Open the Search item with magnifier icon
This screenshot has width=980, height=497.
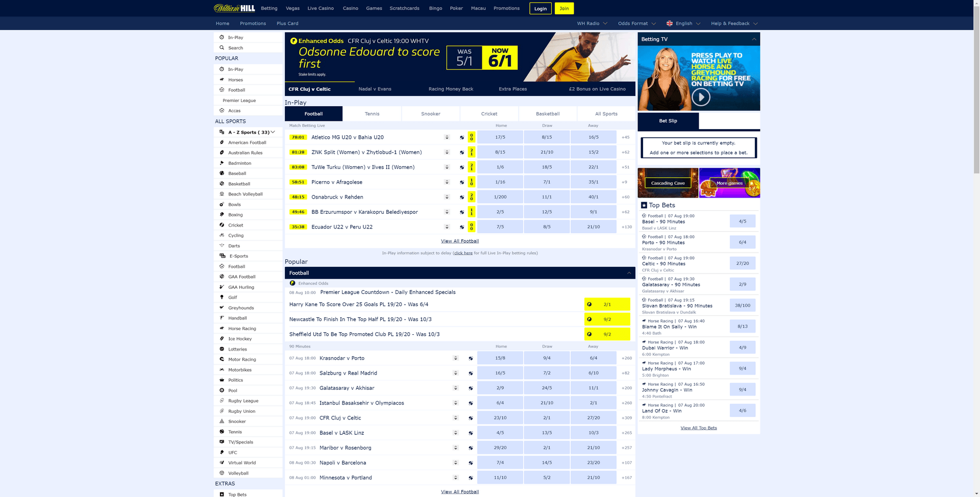[x=248, y=48]
